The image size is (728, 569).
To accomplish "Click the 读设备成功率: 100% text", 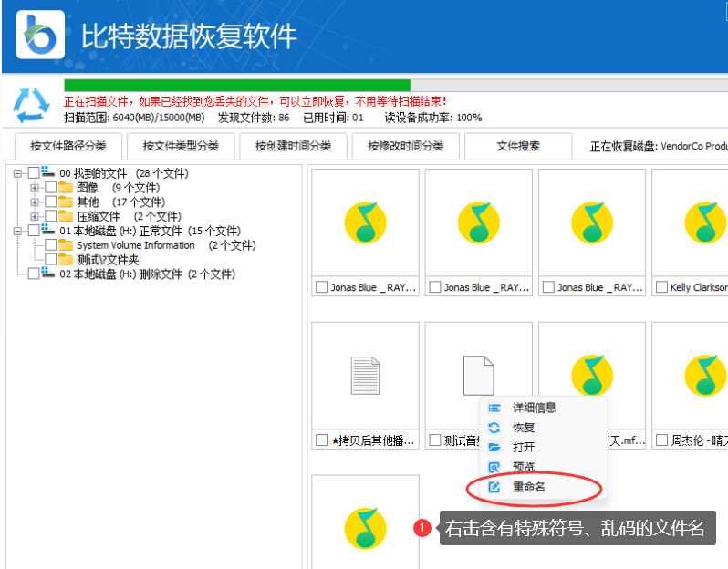I will click(433, 118).
